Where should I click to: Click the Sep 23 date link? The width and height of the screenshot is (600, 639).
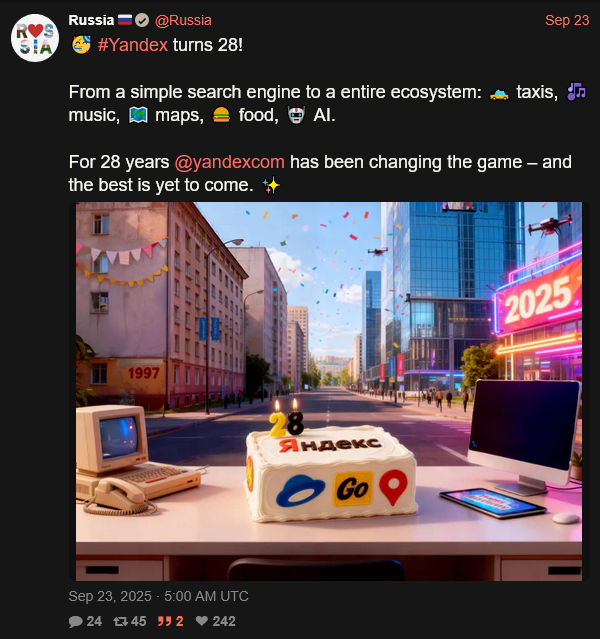click(567, 20)
